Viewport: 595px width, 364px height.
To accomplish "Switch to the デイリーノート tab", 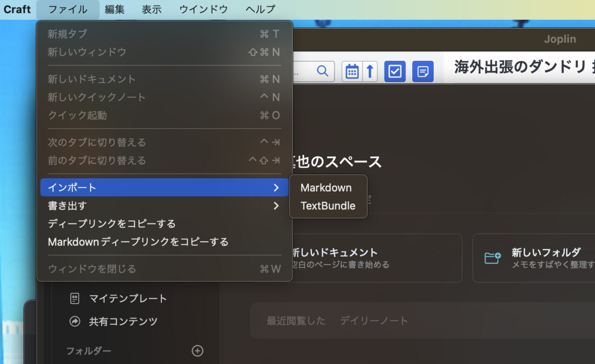I will (374, 320).
